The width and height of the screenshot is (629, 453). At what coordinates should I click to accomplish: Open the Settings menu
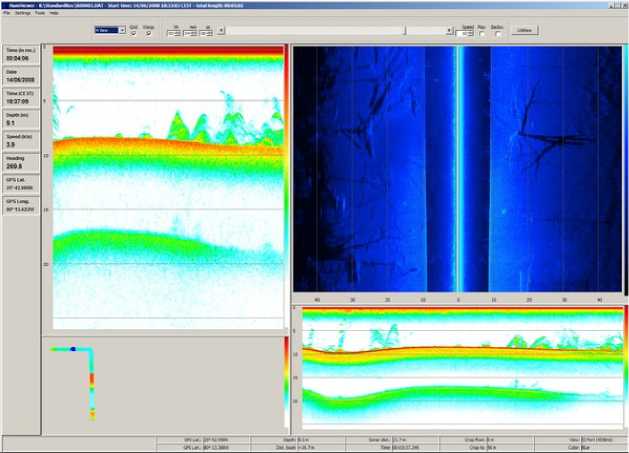(x=22, y=13)
